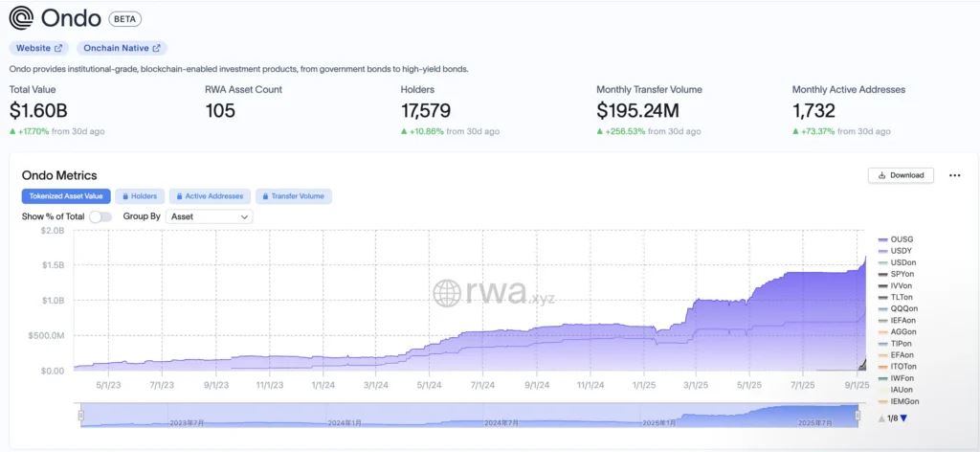Click the BETA badge beside Ondo
This screenshot has height=452, width=980.
[x=123, y=18]
